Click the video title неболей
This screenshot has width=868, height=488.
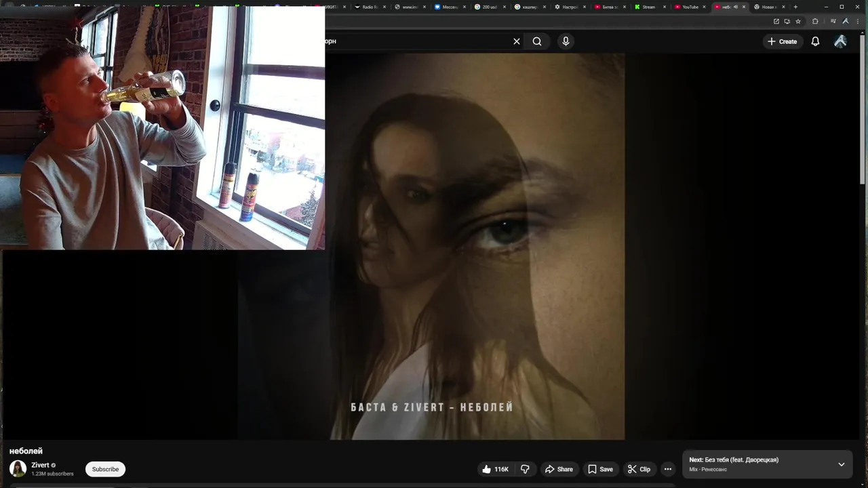26,451
